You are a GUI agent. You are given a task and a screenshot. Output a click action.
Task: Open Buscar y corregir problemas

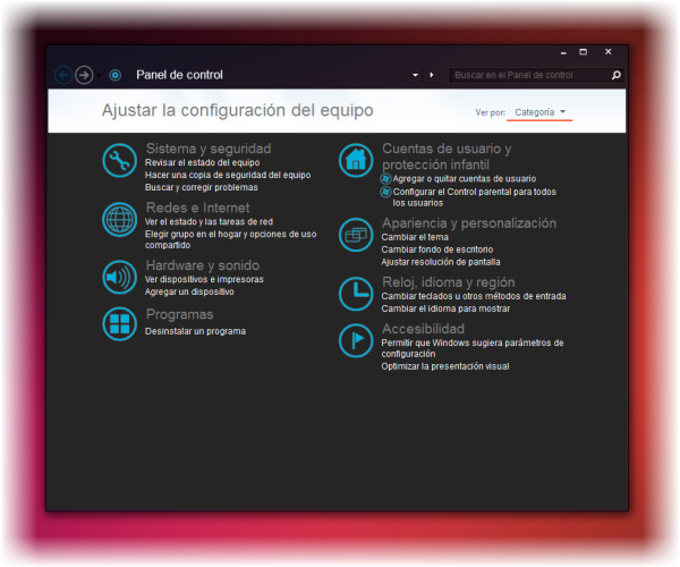pyautogui.click(x=201, y=187)
